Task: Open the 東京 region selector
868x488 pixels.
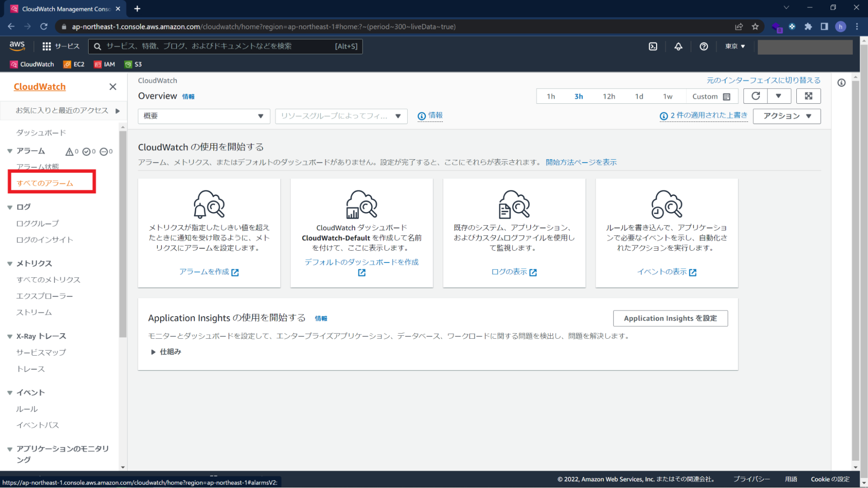Action: point(735,46)
